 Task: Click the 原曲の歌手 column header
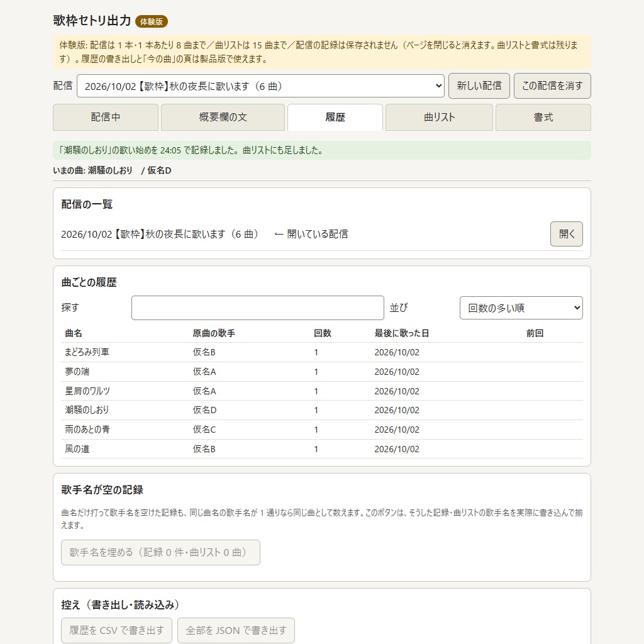pos(214,333)
